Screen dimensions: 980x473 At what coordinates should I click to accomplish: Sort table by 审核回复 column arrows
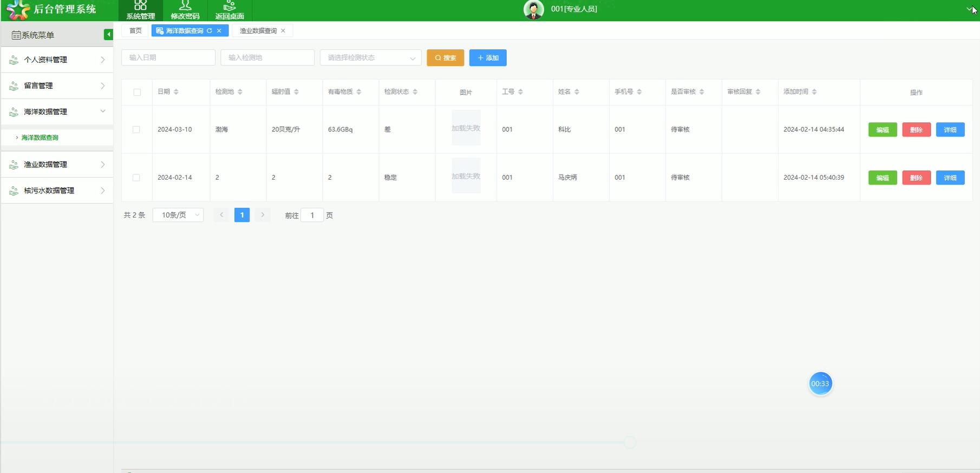coord(757,92)
